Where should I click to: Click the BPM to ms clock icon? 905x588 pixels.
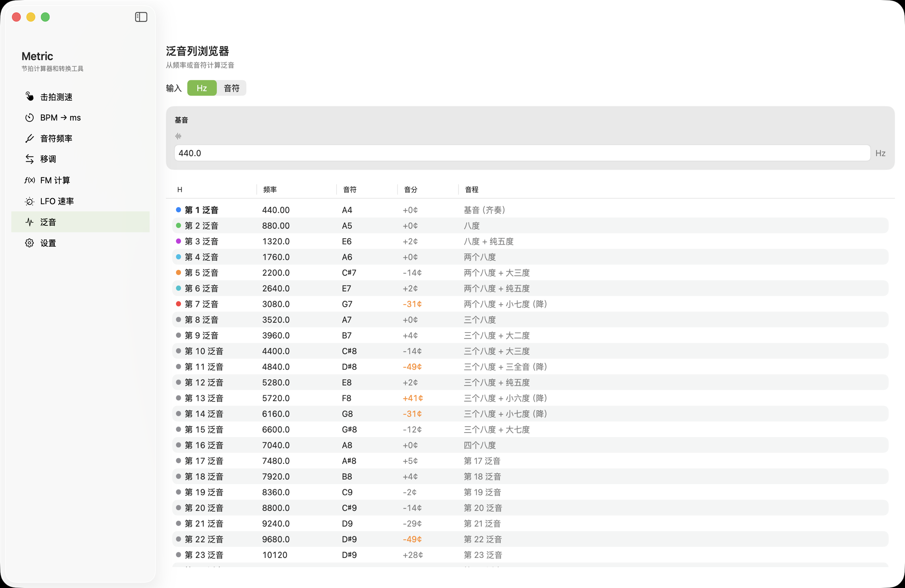29,117
